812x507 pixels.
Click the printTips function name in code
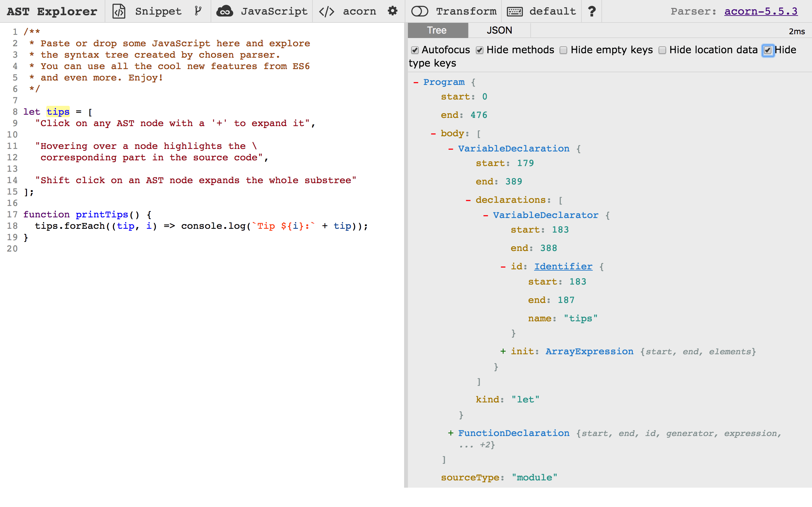click(x=102, y=215)
